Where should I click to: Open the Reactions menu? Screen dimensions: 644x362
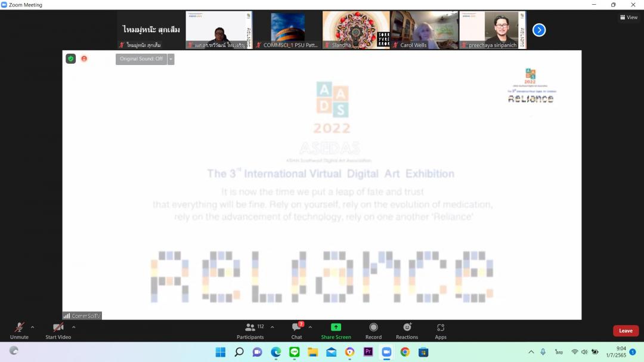pyautogui.click(x=407, y=327)
